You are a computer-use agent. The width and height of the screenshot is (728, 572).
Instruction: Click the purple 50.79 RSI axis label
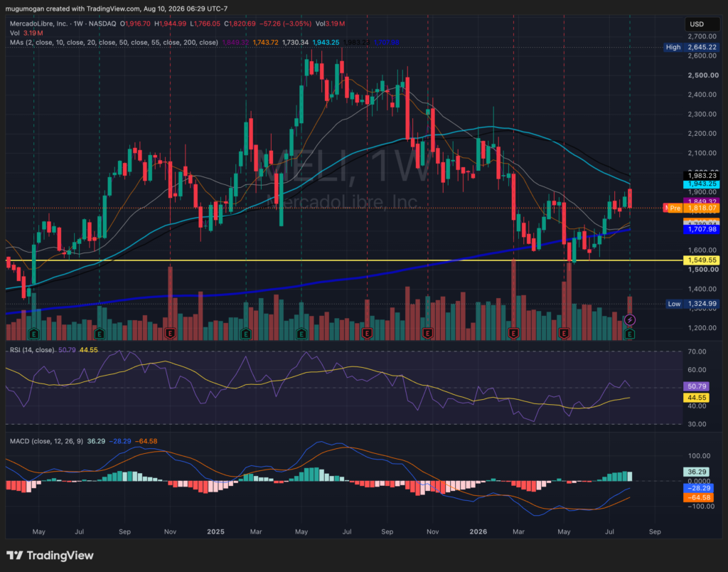(x=697, y=386)
